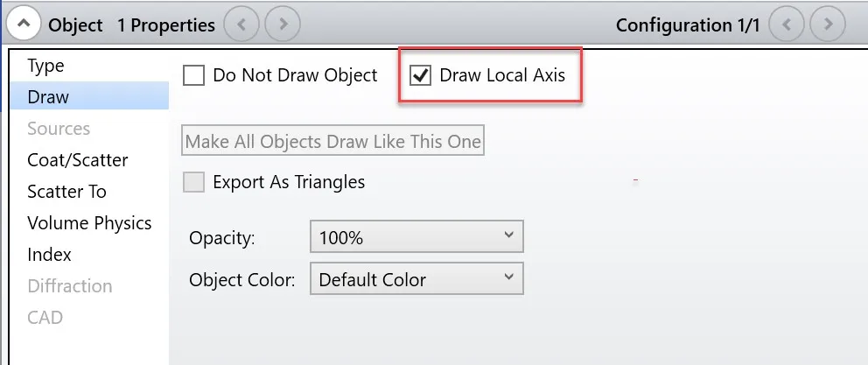Image resolution: width=868 pixels, height=365 pixels.
Task: Switch to Scatter To tab
Action: point(66,192)
